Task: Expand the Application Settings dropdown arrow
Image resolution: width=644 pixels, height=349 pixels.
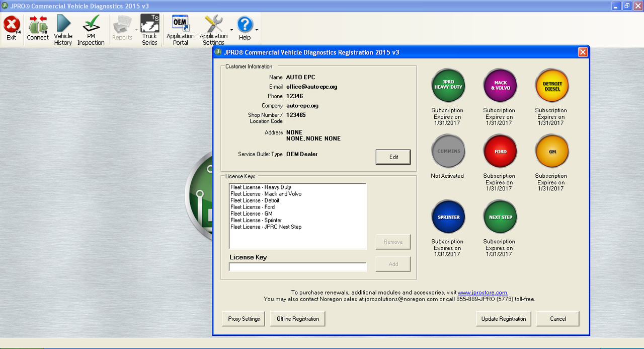Action: click(x=231, y=30)
